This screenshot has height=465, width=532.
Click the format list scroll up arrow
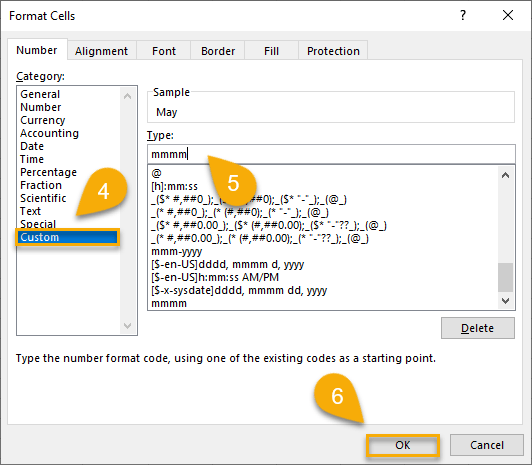click(506, 175)
